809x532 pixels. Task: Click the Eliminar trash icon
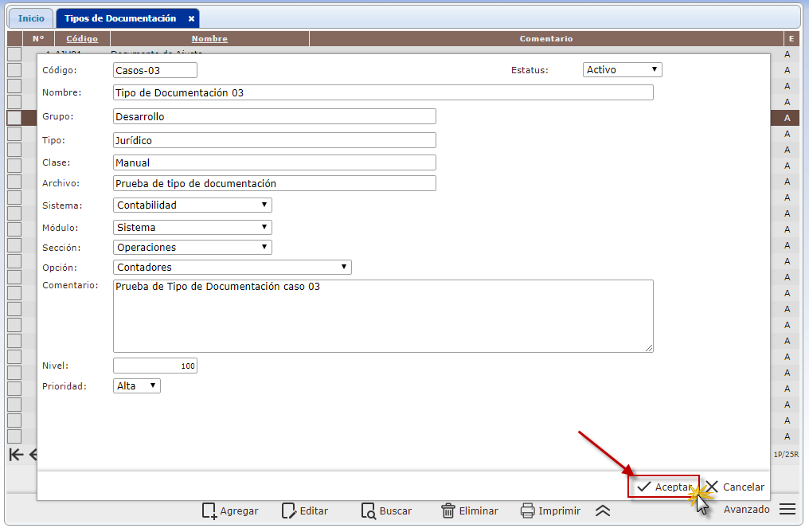tap(447, 510)
